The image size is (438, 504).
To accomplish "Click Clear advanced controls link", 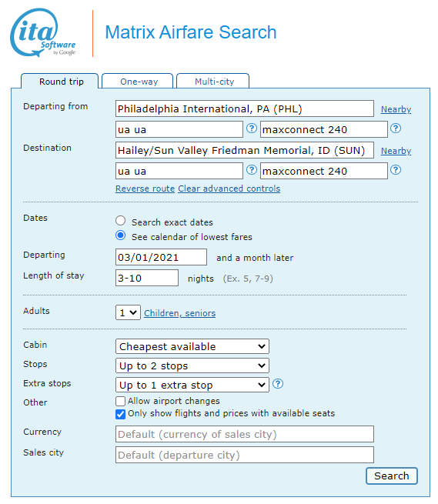I will [x=229, y=189].
